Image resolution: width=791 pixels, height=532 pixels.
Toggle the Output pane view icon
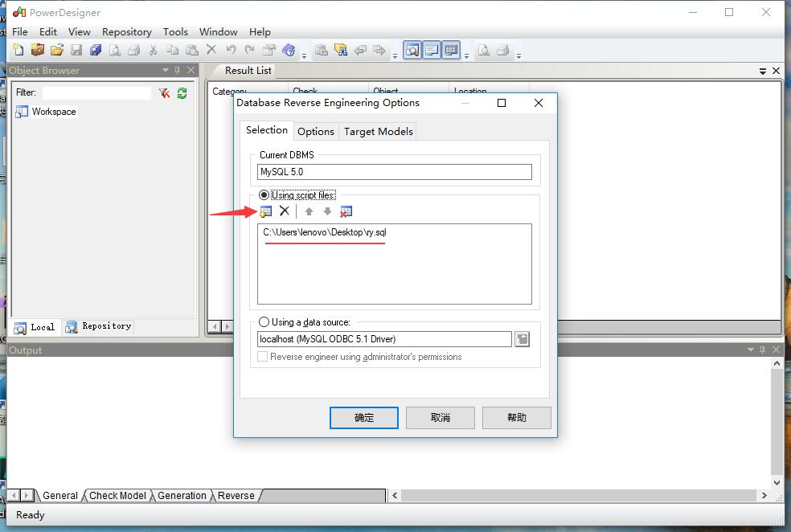coord(432,50)
